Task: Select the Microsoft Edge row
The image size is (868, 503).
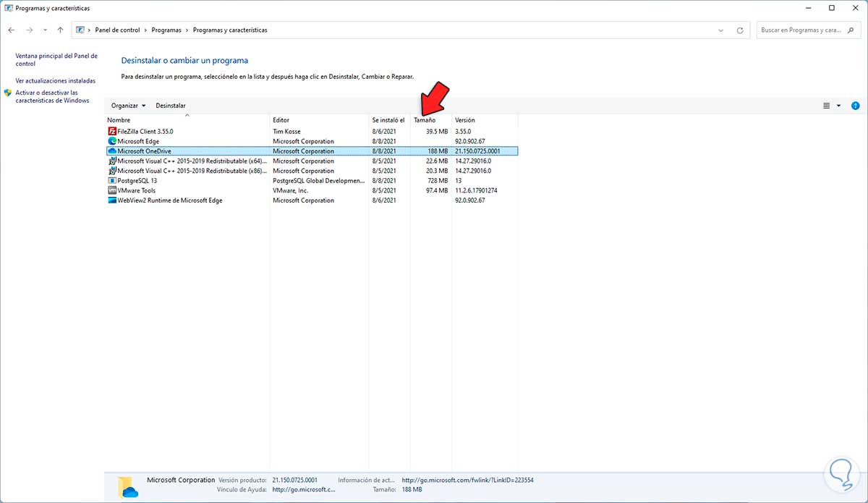Action: click(312, 141)
